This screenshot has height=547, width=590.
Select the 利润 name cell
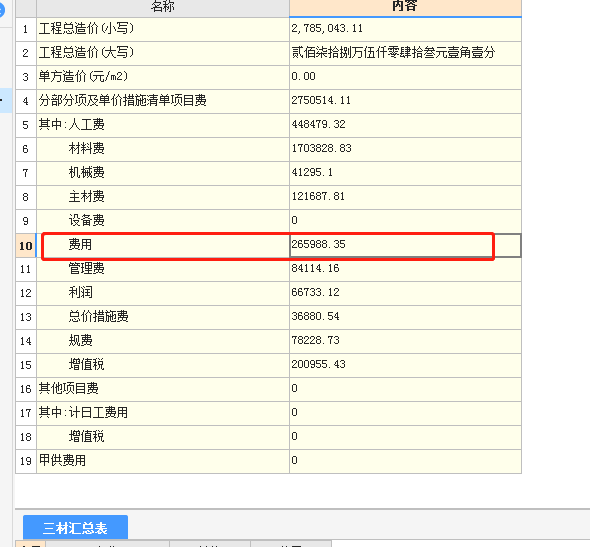click(x=163, y=293)
